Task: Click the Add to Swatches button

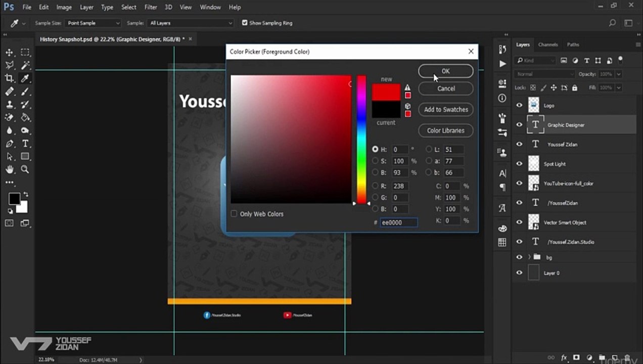Action: pyautogui.click(x=446, y=109)
